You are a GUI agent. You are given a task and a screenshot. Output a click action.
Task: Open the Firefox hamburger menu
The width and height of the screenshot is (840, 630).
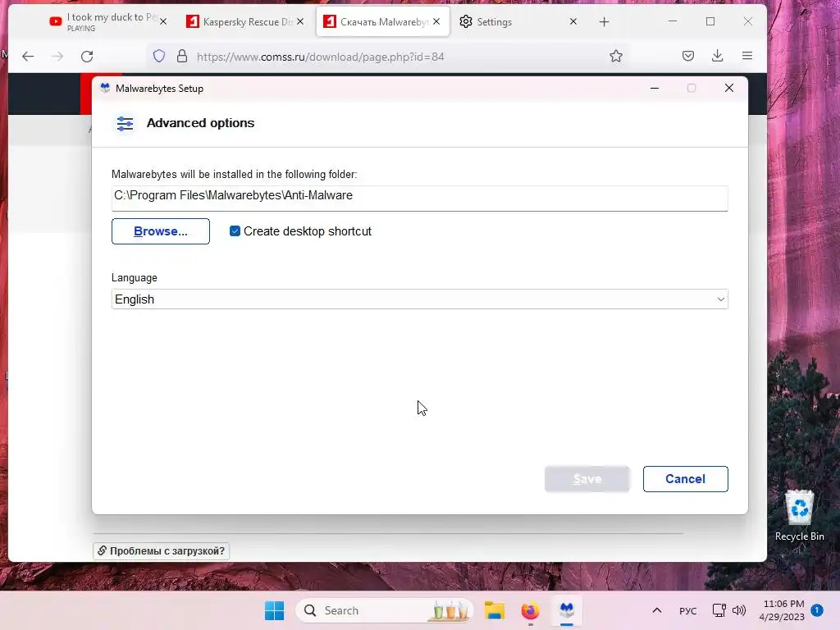click(747, 57)
